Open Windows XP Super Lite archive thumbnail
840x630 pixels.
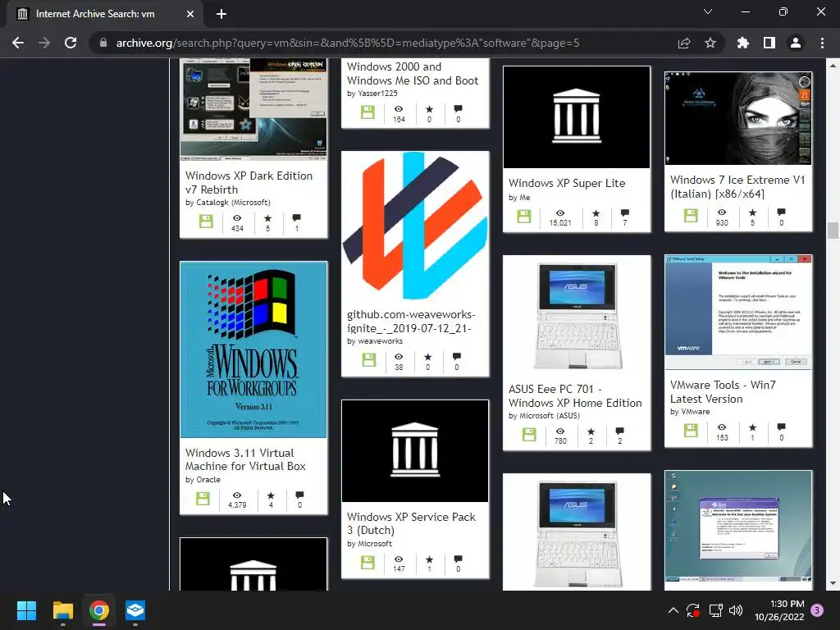point(577,116)
